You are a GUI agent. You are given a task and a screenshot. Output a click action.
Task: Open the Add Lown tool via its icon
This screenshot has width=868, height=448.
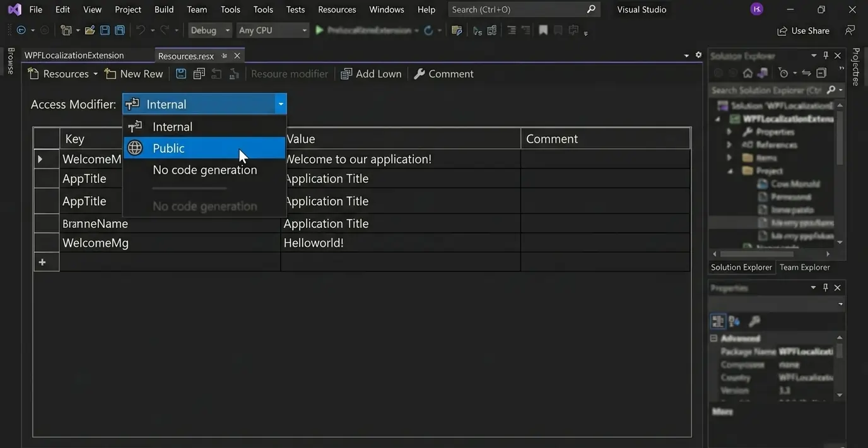click(x=346, y=74)
